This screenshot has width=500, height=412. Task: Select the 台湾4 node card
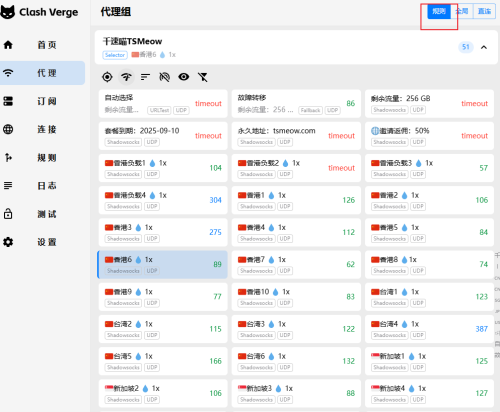tap(429, 329)
